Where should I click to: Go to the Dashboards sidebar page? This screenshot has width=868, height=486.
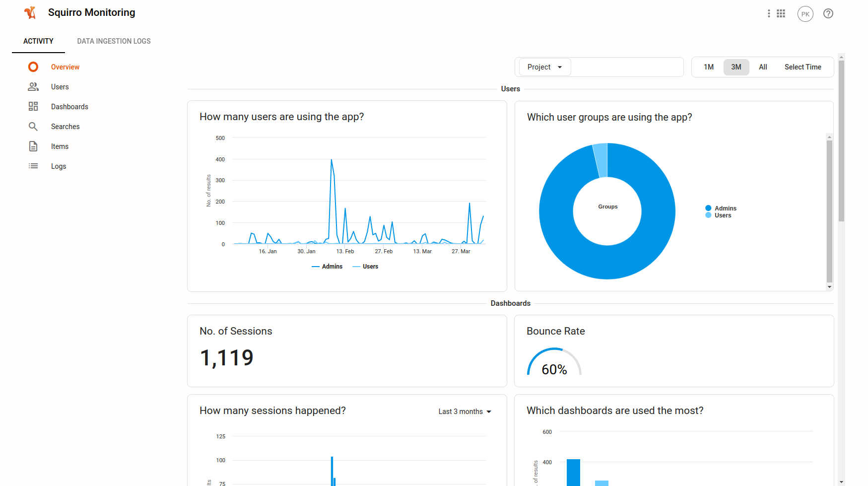click(x=69, y=107)
